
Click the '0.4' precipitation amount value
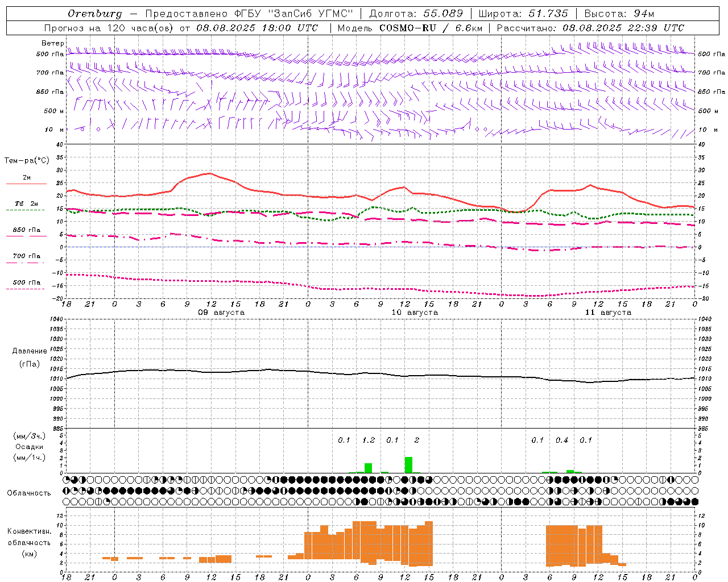coord(562,440)
